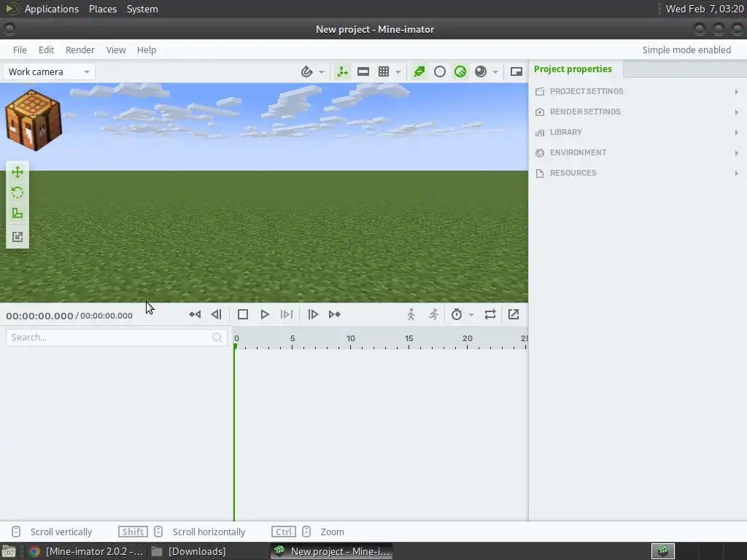The image size is (747, 560).
Task: Open render mode options dropdown
Action: point(495,72)
